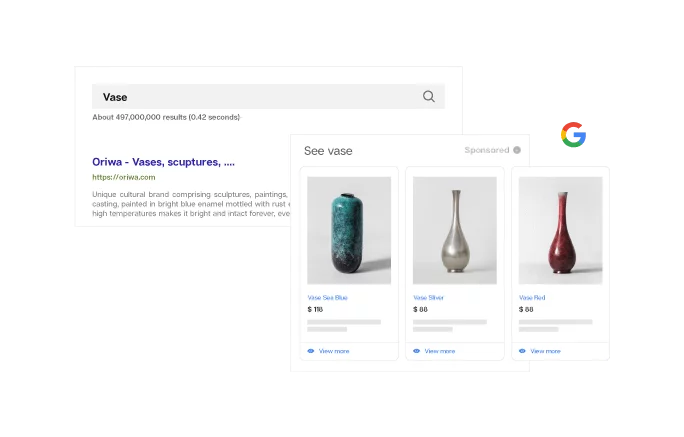This screenshot has height=437, width=684.
Task: Follow the https://oriwa.com URL link
Action: 124,177
